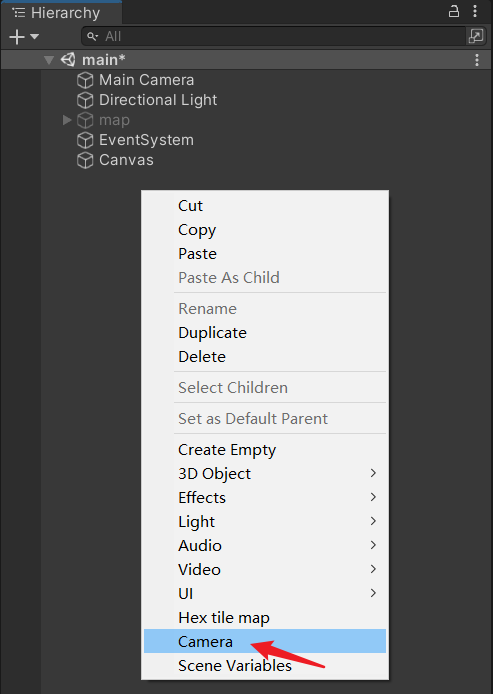The image size is (493, 694).
Task: Select the inactive map object
Action: tap(114, 120)
